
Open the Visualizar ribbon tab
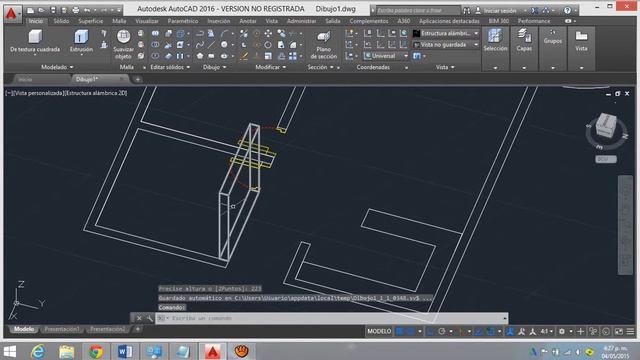[x=147, y=21]
